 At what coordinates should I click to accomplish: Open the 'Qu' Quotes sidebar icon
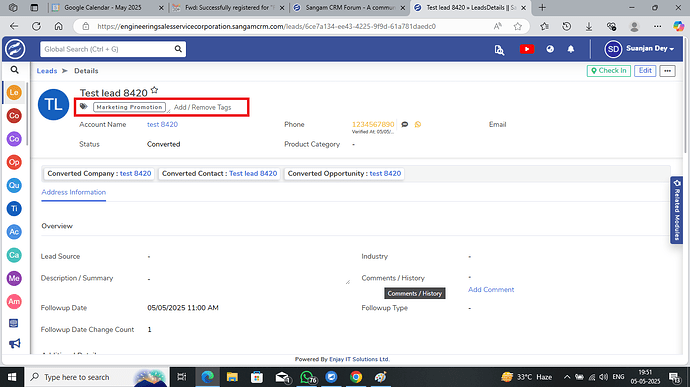(14, 185)
